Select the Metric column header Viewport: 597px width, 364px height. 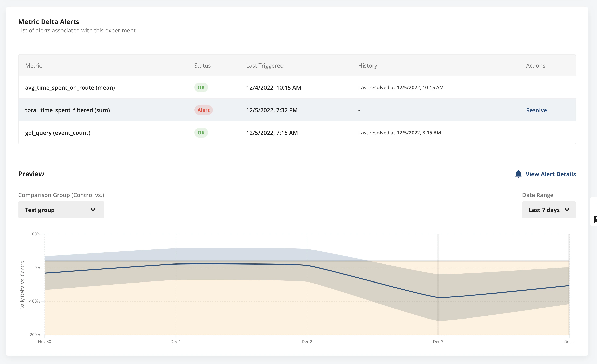point(33,65)
